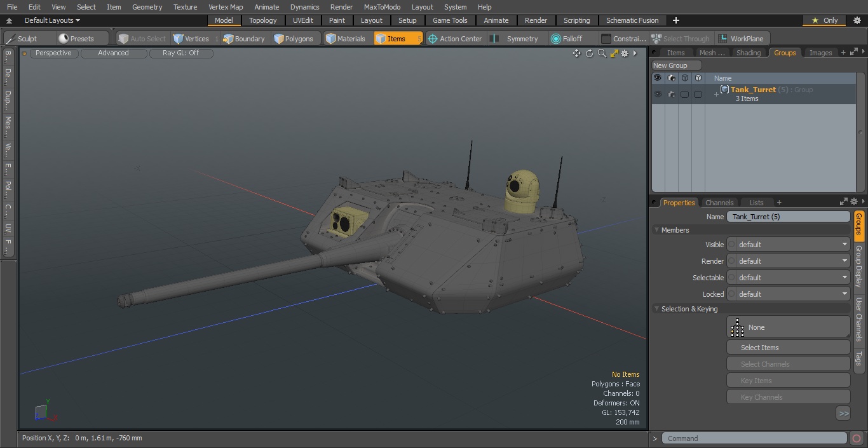Open the Action Center options
Image resolution: width=868 pixels, height=448 pixels.
click(x=455, y=39)
